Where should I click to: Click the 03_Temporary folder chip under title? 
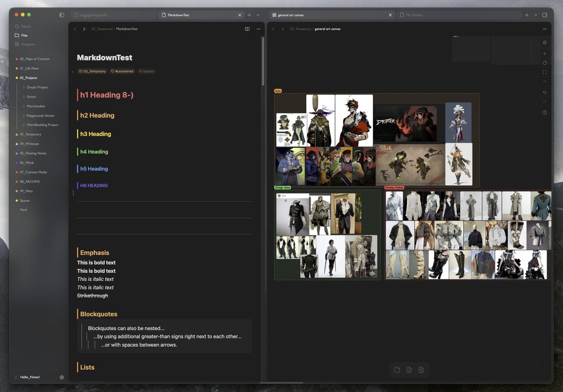click(92, 71)
